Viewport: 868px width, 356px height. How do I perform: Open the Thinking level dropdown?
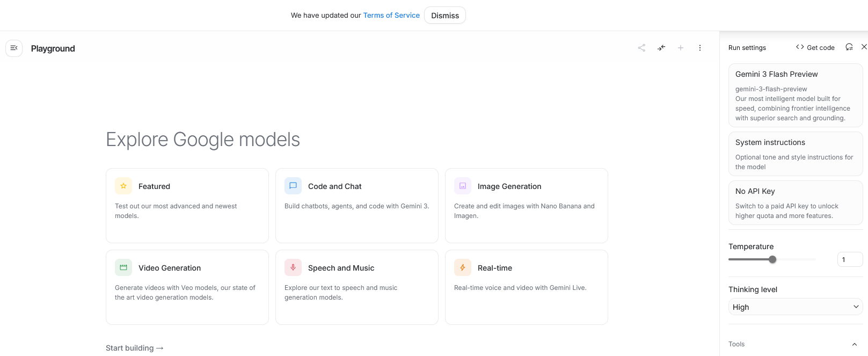(796, 307)
